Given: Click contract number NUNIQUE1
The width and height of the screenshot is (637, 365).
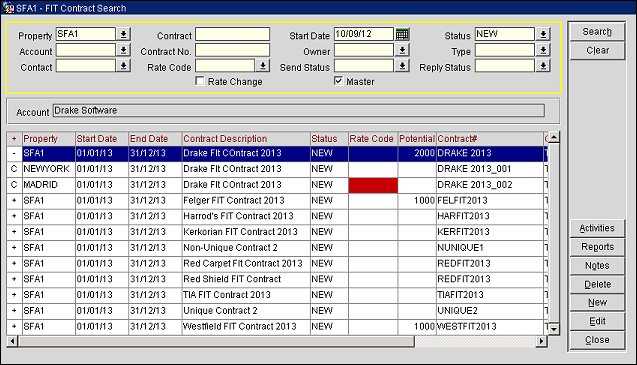Looking at the screenshot, I should click(x=460, y=248).
